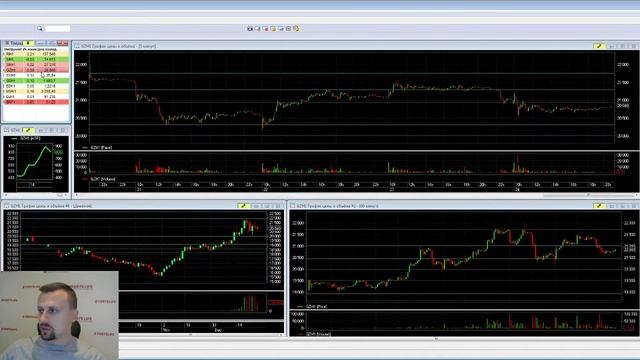Image resolution: width=640 pixels, height=360 pixels.
Task: Select the quotes row with value 137 540
Action: [36, 54]
